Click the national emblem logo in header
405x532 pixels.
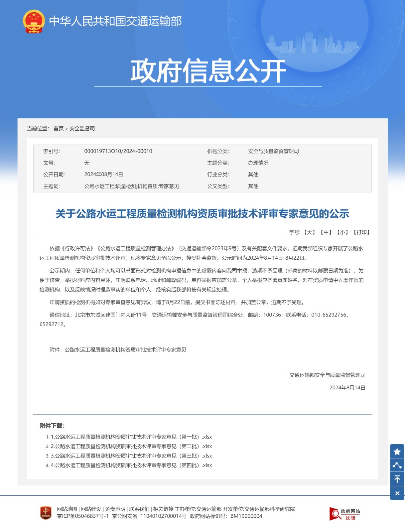(x=34, y=21)
